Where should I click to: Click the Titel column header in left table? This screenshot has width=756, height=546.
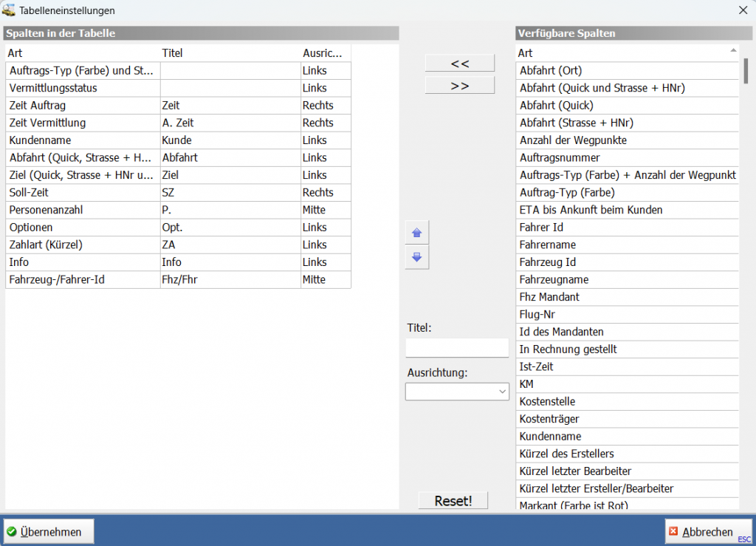tap(229, 53)
